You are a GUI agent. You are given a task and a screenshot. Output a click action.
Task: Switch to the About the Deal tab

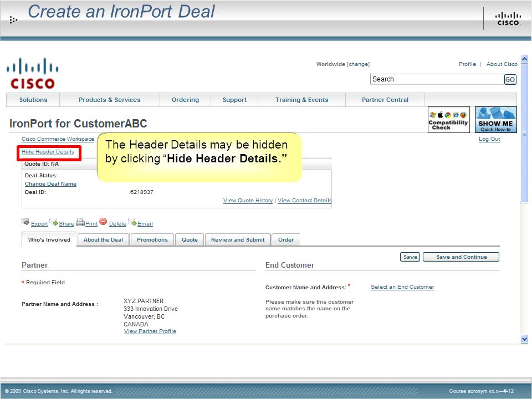click(x=103, y=239)
